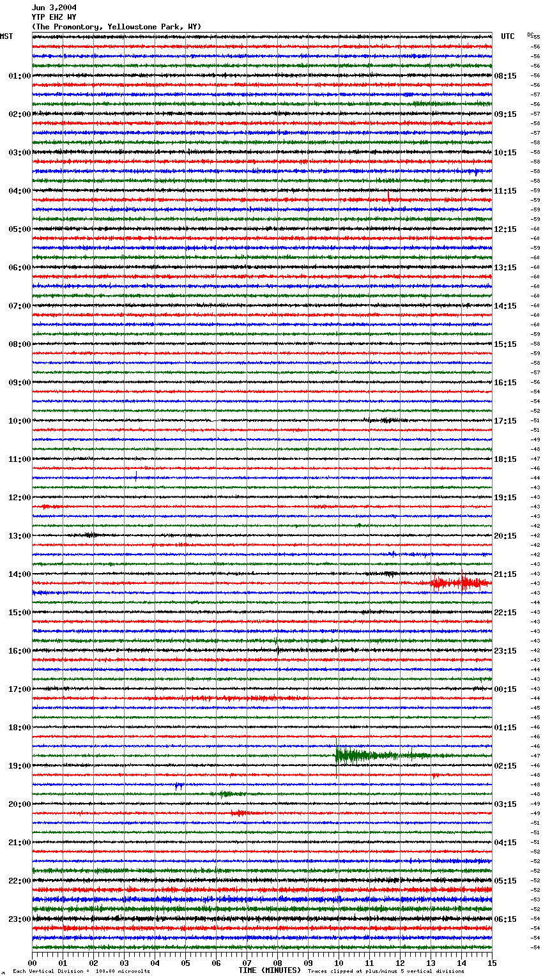Click the 13:15 UTC time label
The width and height of the screenshot is (543, 980).
tap(505, 268)
